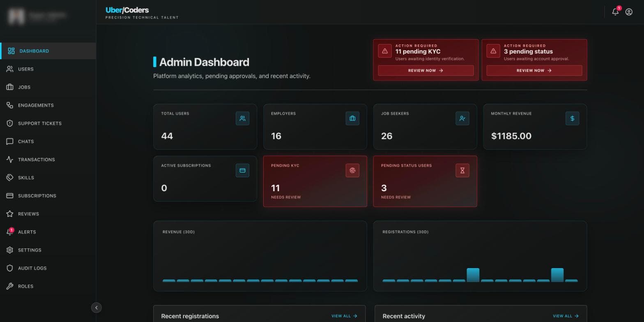Click the Pending KYC fingerprint icon
This screenshot has width=644, height=322.
tap(352, 170)
